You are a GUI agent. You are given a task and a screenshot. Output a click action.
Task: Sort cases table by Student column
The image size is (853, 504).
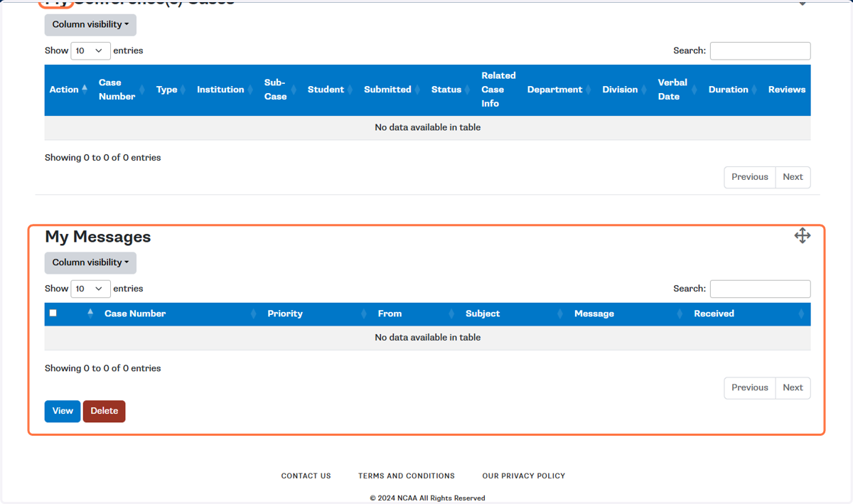point(331,90)
